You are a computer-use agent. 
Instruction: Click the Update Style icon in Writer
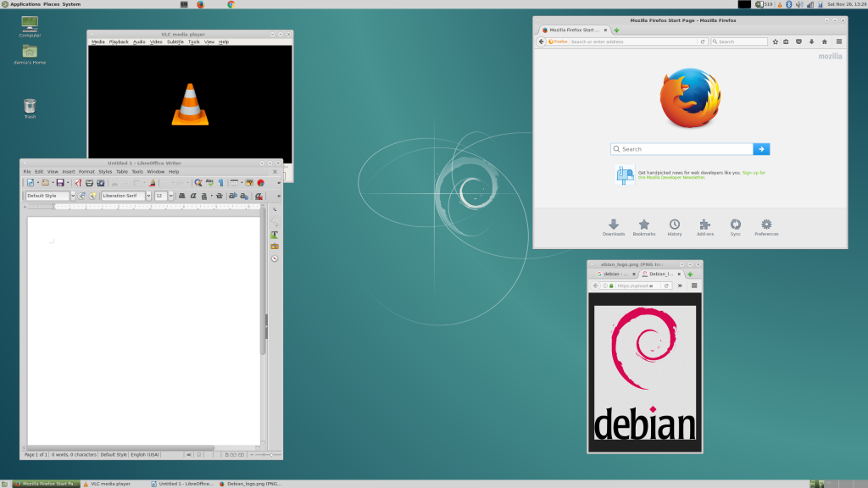click(x=81, y=196)
